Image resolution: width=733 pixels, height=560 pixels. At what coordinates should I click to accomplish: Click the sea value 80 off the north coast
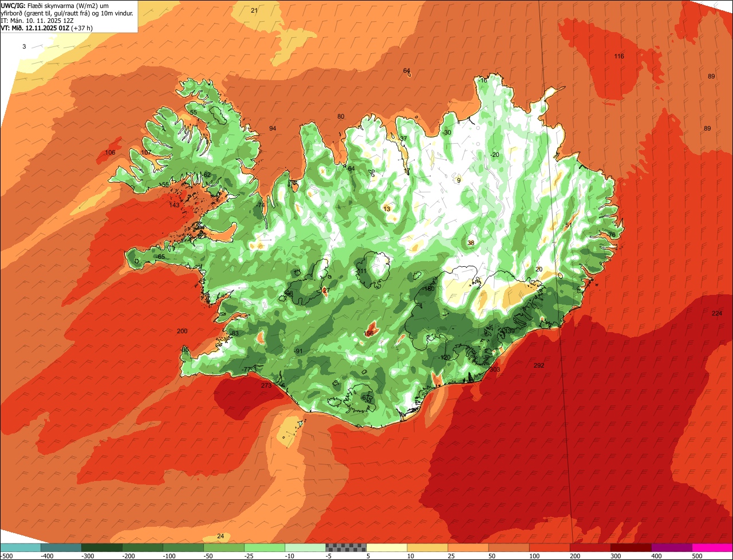[341, 116]
